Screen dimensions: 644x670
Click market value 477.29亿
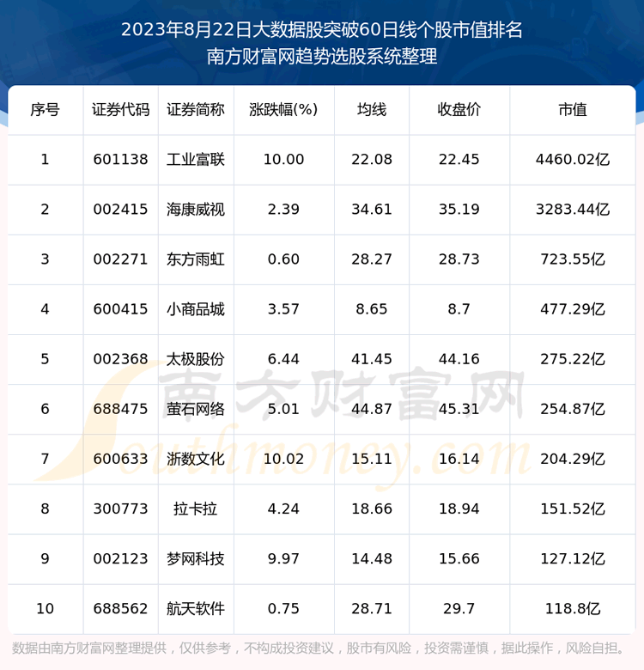[572, 309]
